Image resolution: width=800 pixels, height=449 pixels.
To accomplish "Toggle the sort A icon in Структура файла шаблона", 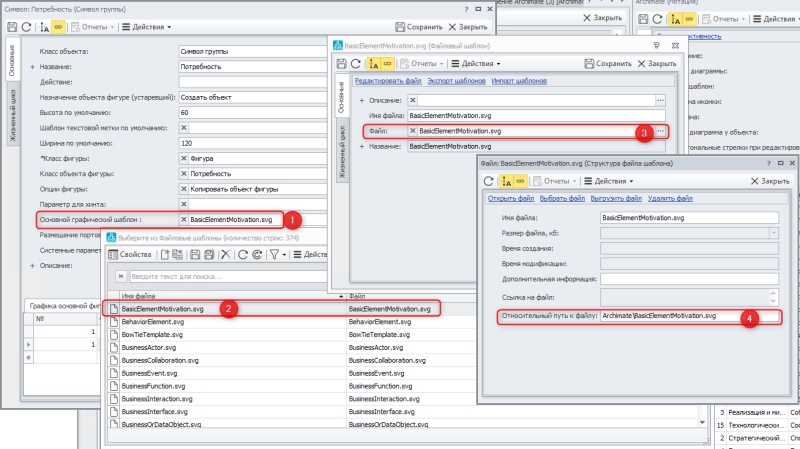I will point(508,181).
